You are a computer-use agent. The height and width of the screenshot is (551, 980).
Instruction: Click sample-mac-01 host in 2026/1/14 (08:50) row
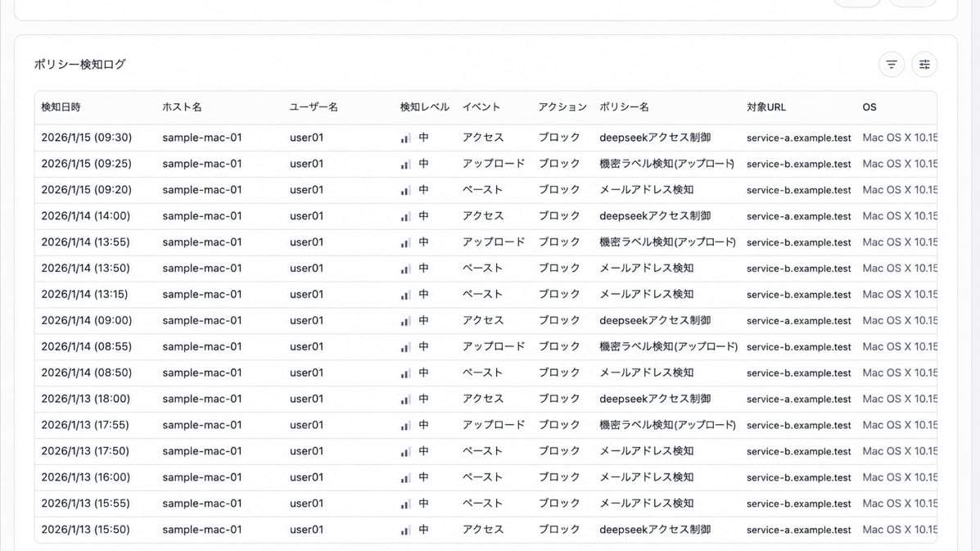202,373
